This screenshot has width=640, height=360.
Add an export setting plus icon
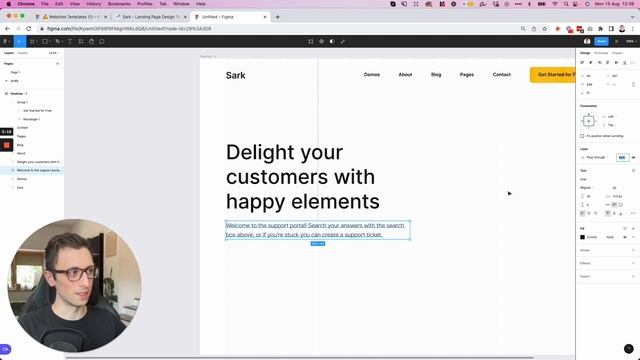(x=633, y=276)
